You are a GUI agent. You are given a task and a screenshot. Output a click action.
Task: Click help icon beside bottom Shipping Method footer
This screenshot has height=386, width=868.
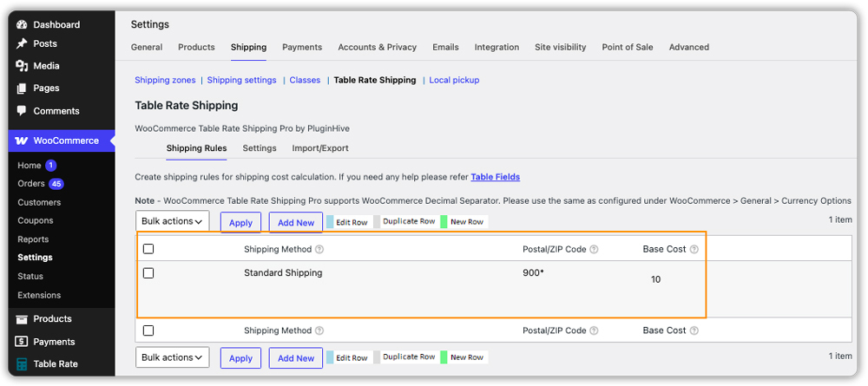coord(319,330)
